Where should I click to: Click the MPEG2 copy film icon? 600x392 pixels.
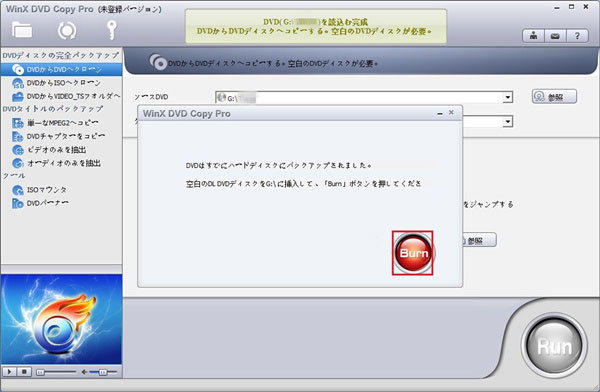point(18,123)
